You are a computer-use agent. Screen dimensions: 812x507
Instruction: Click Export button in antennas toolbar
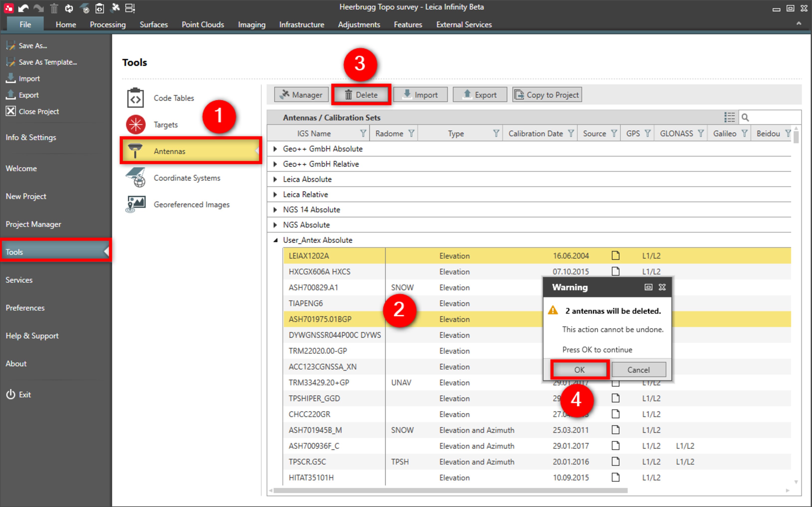click(480, 95)
